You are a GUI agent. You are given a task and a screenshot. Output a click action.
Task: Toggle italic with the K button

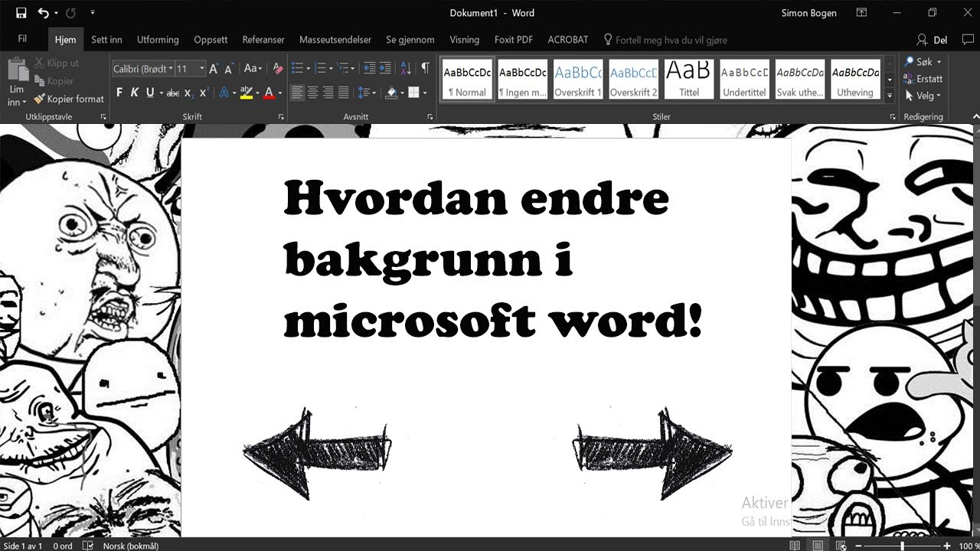[x=134, y=93]
